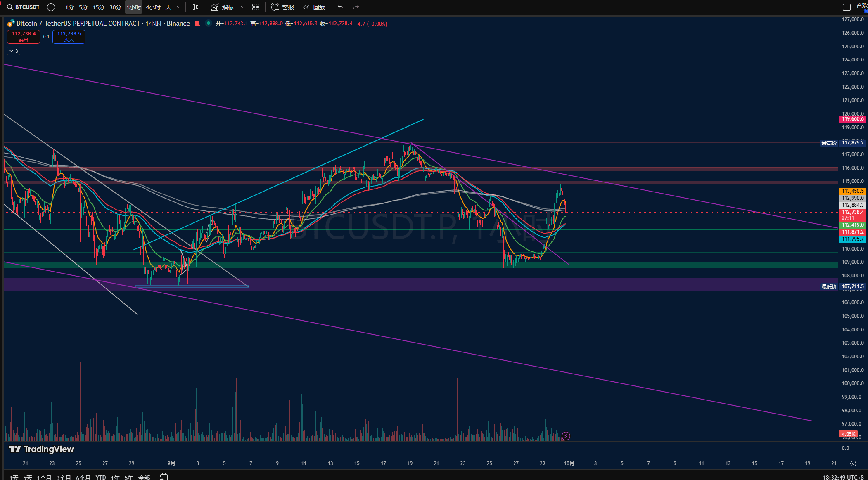Switch to the 4小时 timeframe
This screenshot has height=480, width=868.
coord(153,7)
